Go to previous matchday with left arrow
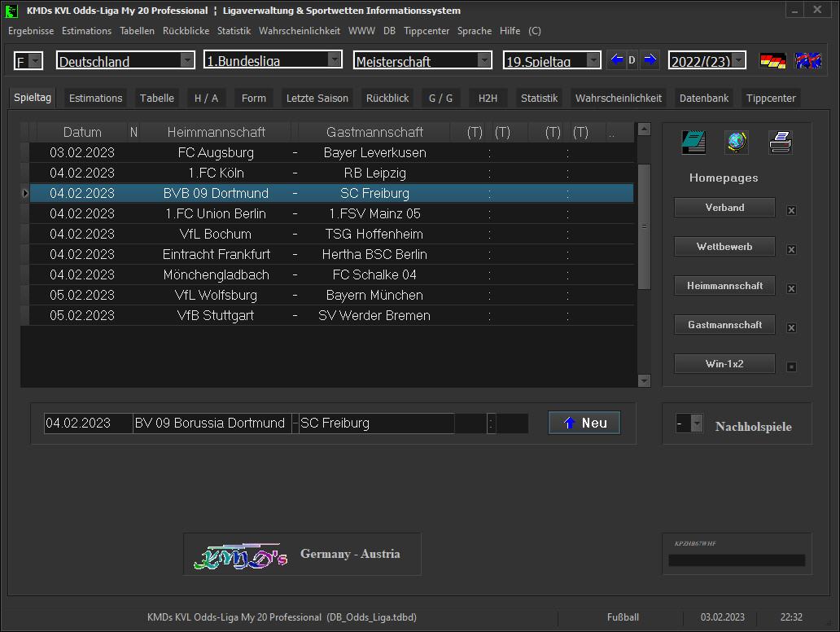Screen dimensions: 840x632 point(617,59)
